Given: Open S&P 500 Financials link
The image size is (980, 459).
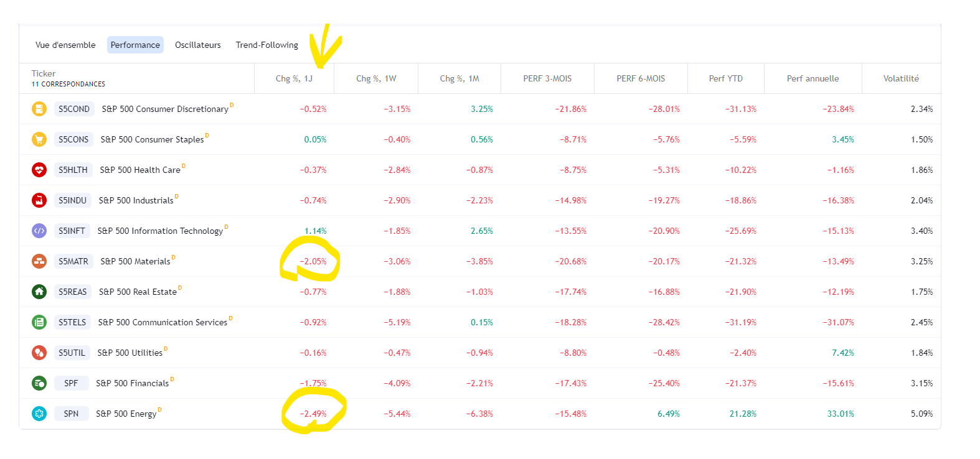Looking at the screenshot, I should point(132,383).
